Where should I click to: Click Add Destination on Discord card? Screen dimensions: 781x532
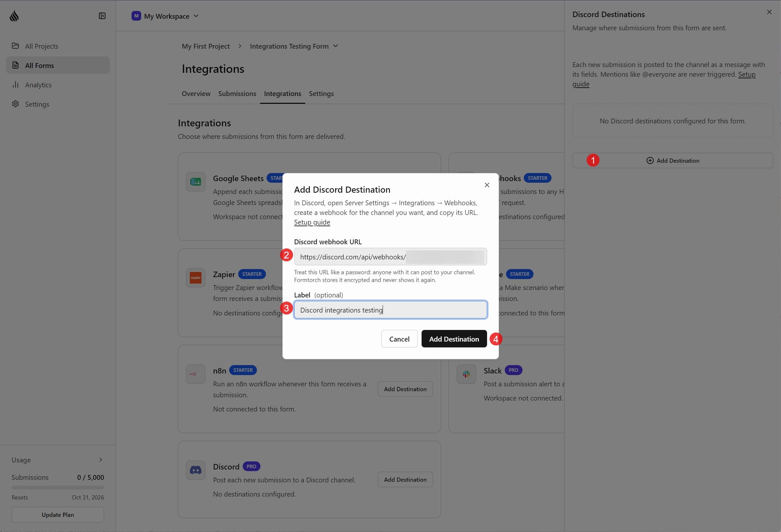click(x=405, y=479)
